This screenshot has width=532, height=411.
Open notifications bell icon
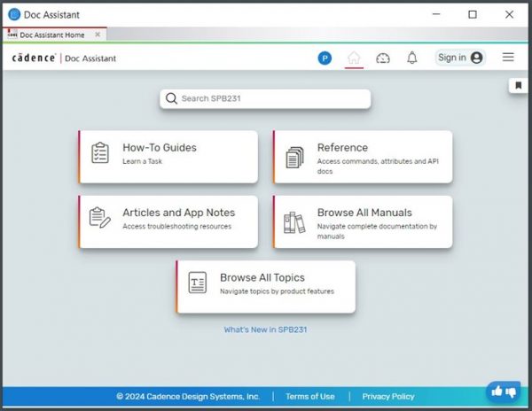[x=412, y=58]
